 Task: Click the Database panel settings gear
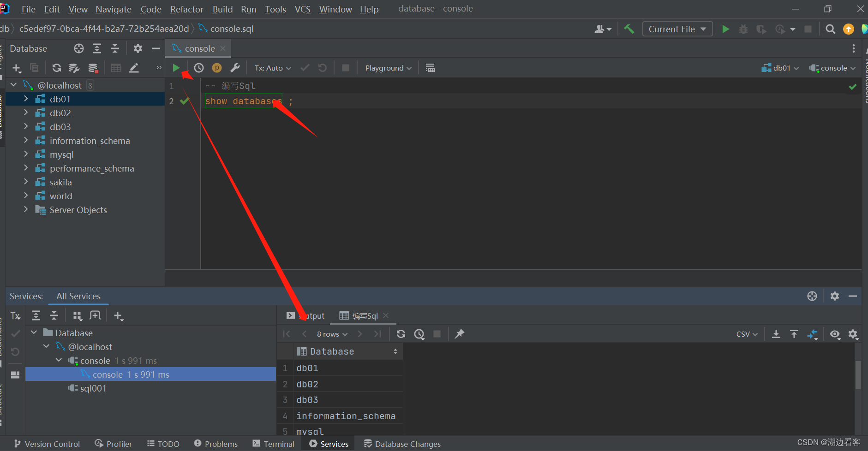pyautogui.click(x=138, y=48)
